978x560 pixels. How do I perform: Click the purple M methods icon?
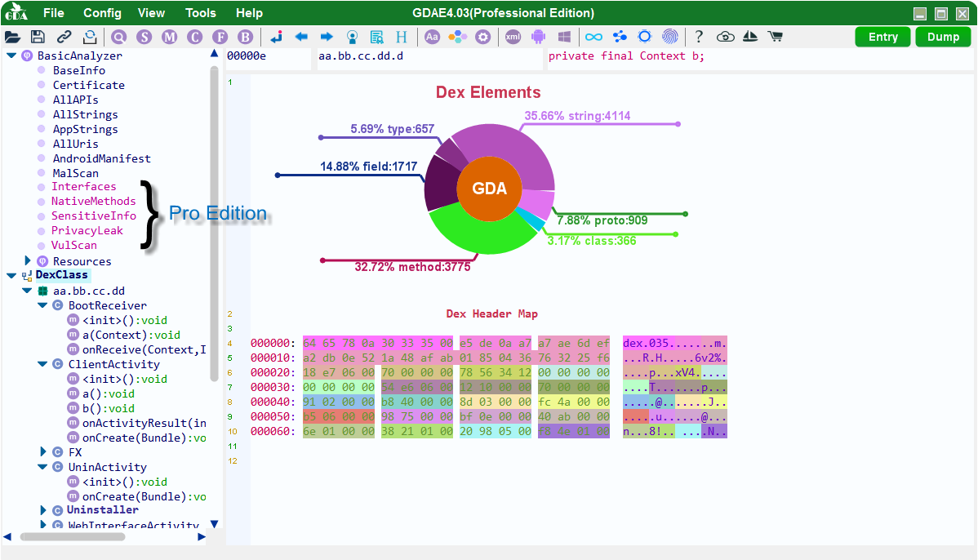pyautogui.click(x=170, y=37)
